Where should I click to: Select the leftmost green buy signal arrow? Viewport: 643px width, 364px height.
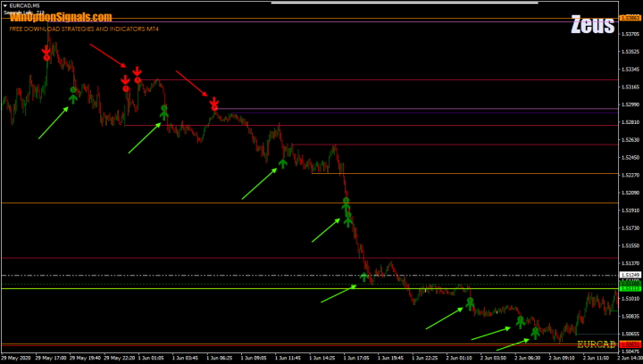[x=73, y=93]
